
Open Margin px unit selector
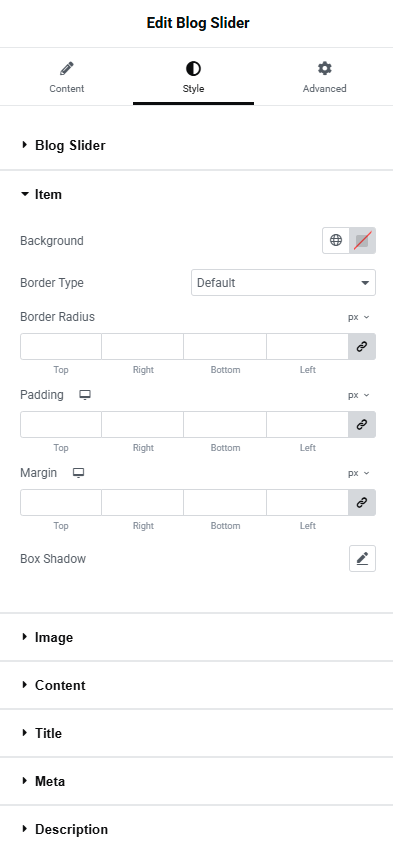tap(359, 473)
